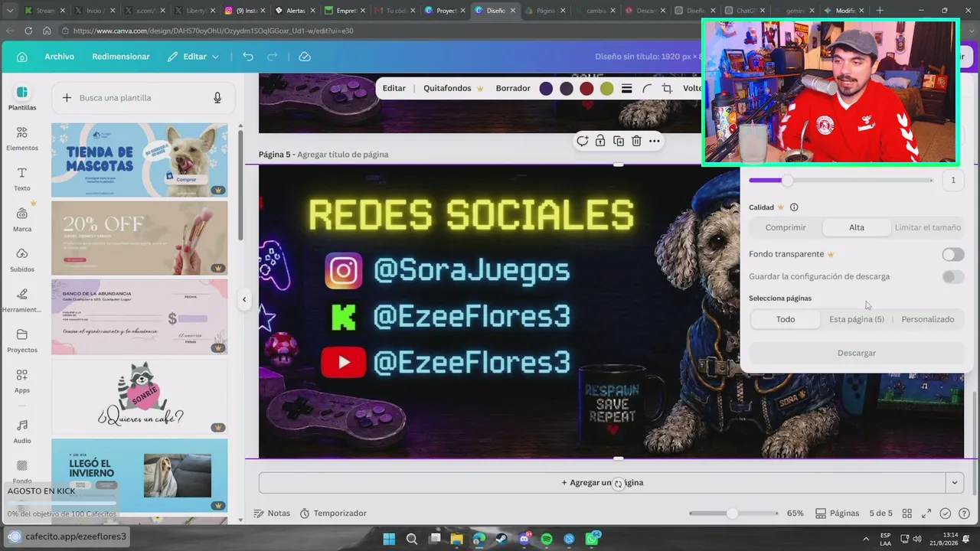Image resolution: width=980 pixels, height=551 pixels.
Task: Click the comment icon above page 5
Action: click(583, 141)
